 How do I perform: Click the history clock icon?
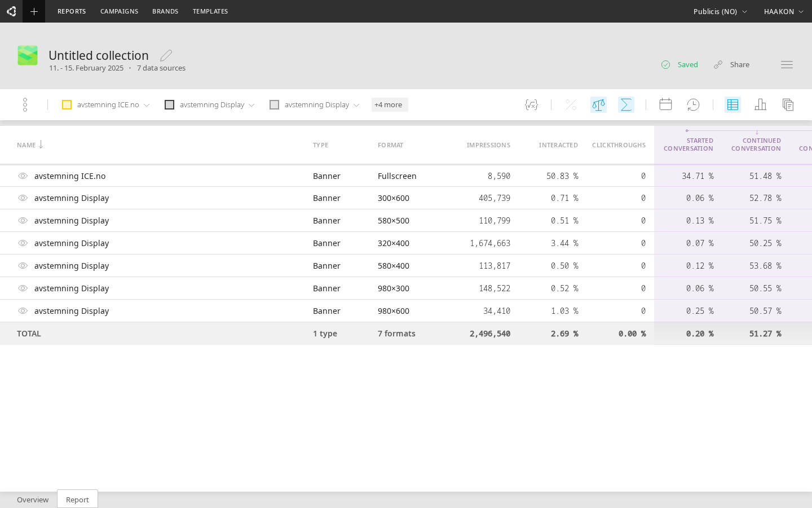[x=694, y=104]
